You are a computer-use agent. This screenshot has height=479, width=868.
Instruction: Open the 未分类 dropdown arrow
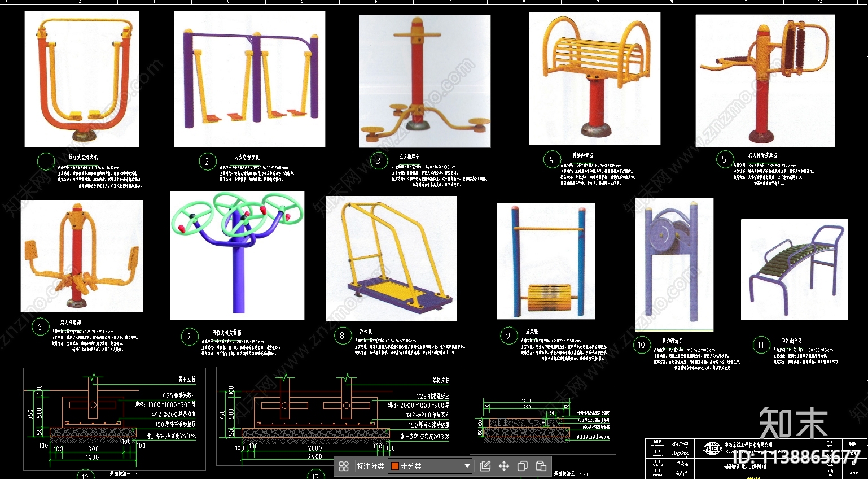pyautogui.click(x=467, y=466)
